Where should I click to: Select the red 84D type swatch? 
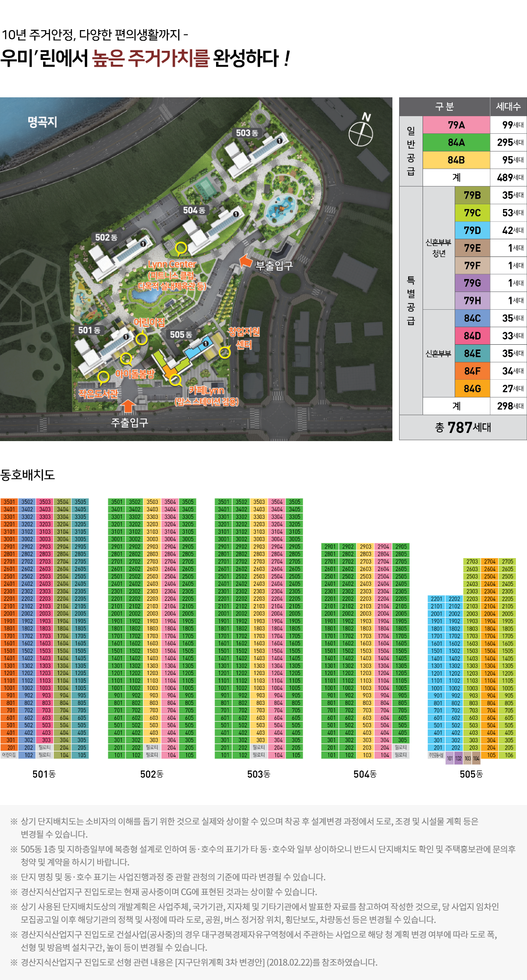click(x=472, y=336)
